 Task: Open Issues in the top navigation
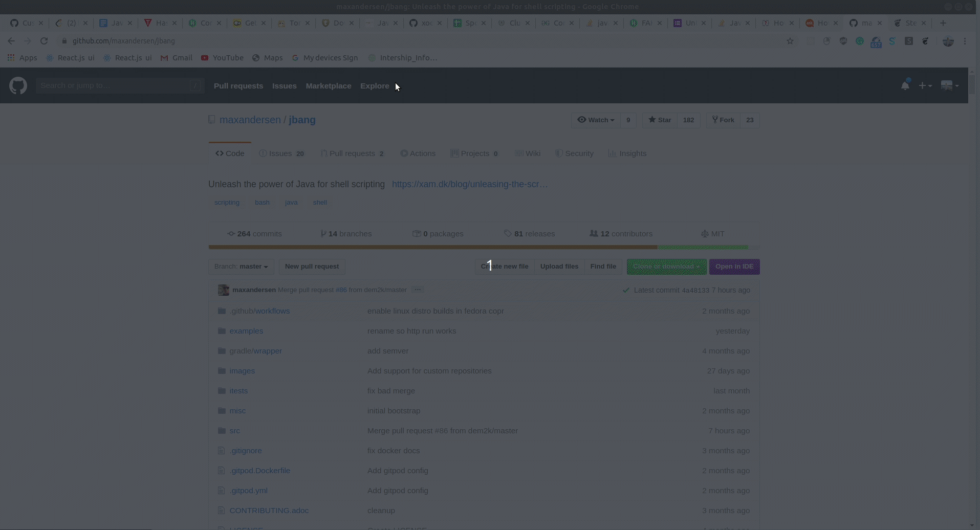[x=285, y=86]
